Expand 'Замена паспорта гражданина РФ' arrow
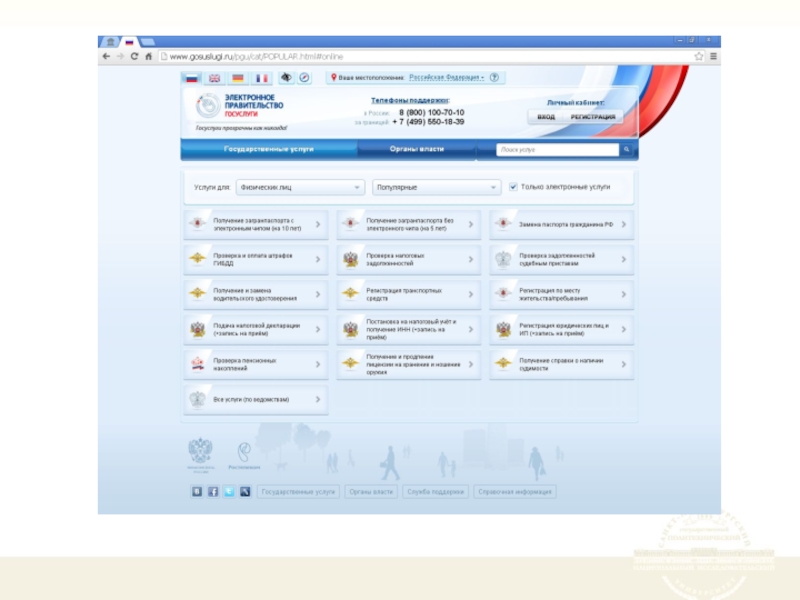This screenshot has width=800, height=600. (623, 224)
